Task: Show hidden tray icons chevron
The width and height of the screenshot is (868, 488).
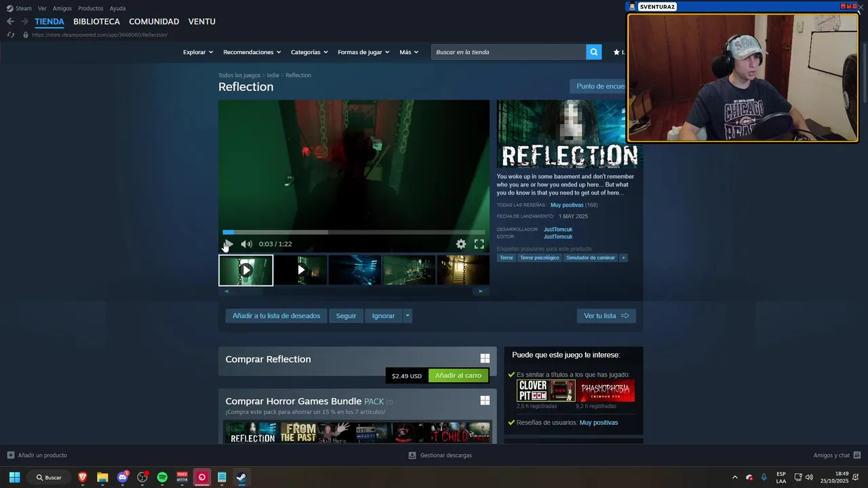Action: pos(734,477)
